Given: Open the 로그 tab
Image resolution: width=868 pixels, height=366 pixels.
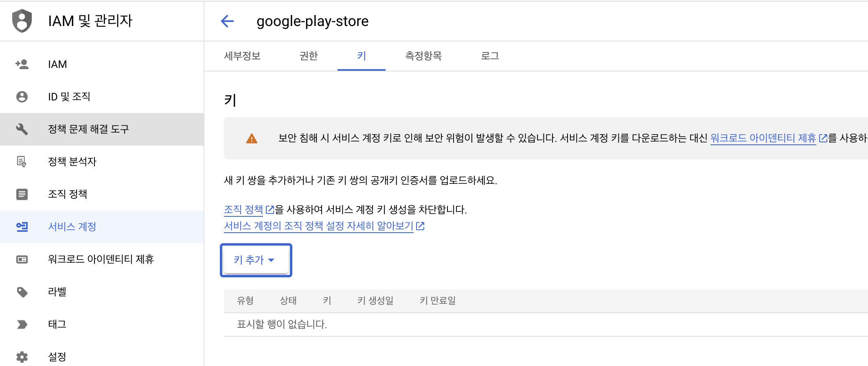Looking at the screenshot, I should (490, 56).
